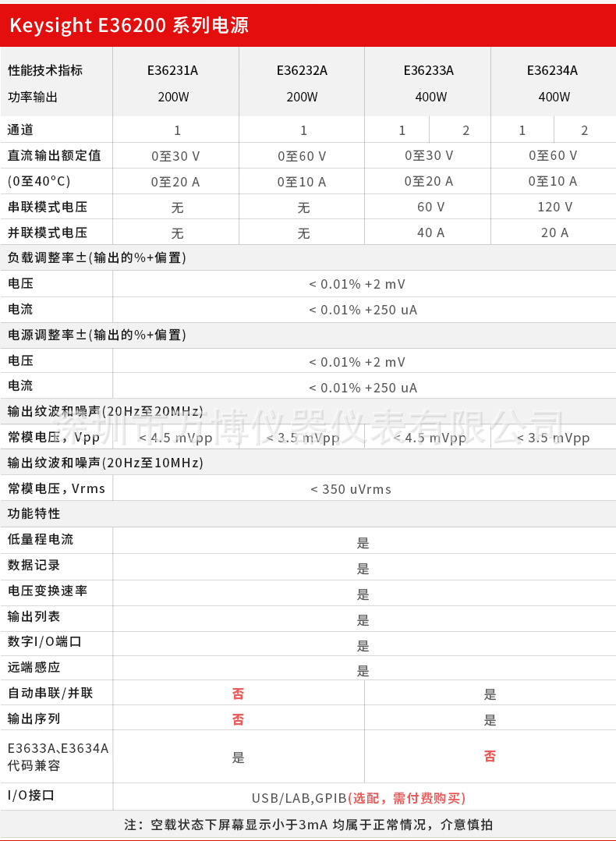
Task: Click '是' in the 代码兼容 row
Action: [238, 758]
